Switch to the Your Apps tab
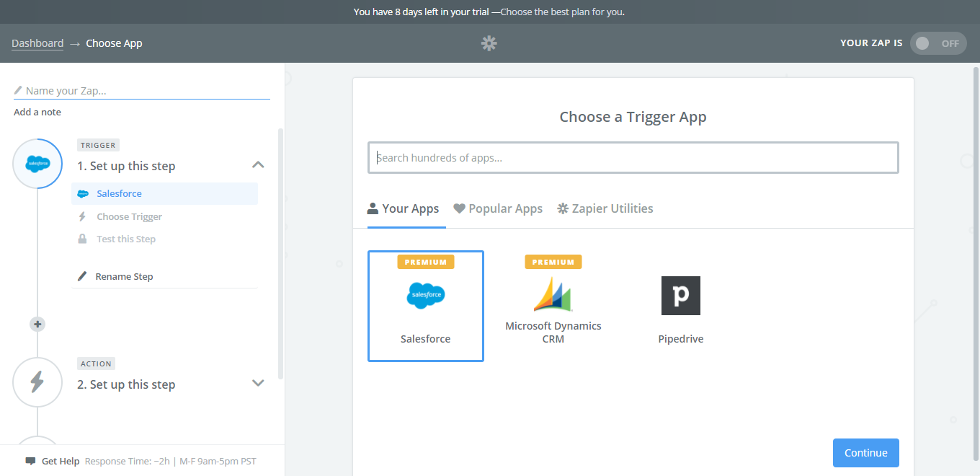 404,208
